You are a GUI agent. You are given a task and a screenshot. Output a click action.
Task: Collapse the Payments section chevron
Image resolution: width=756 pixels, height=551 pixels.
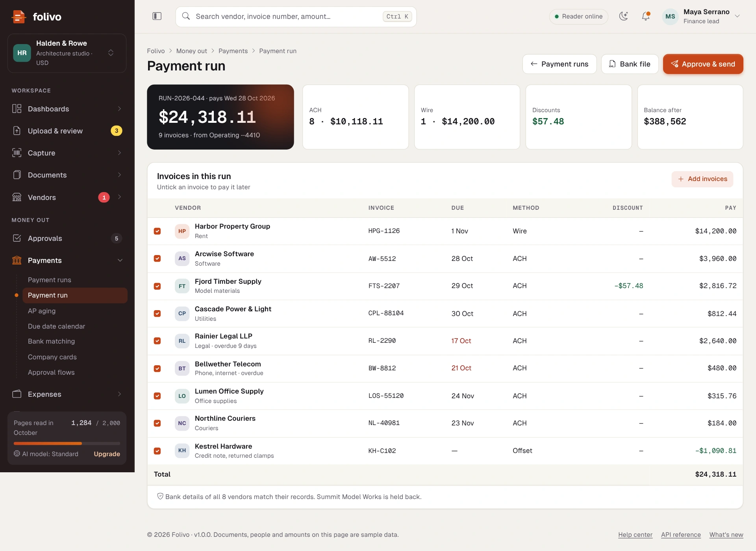tap(120, 260)
